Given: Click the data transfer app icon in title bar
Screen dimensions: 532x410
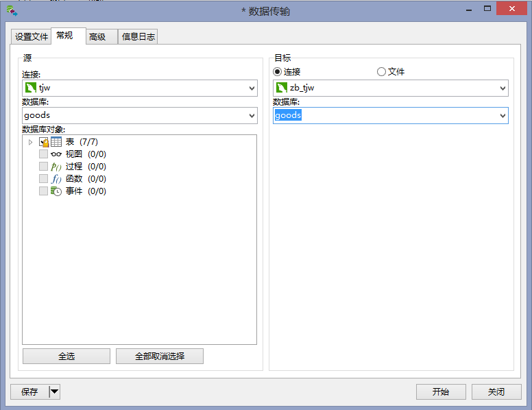Looking at the screenshot, I should [x=12, y=10].
